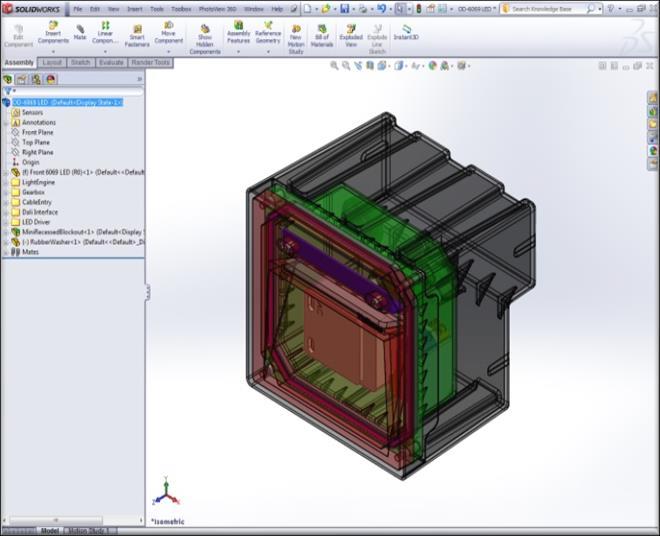
Task: Open the dropdown arrow under Linear Component Pattern
Action: [x=105, y=52]
